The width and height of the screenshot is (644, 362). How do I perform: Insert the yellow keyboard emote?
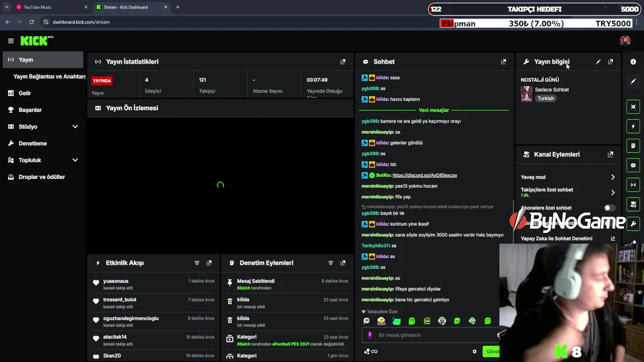point(381,321)
